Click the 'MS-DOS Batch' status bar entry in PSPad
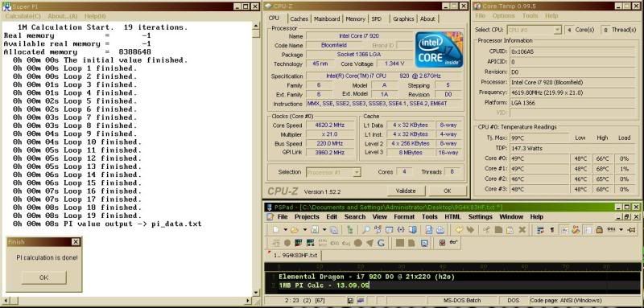The image size is (644, 308). (461, 301)
